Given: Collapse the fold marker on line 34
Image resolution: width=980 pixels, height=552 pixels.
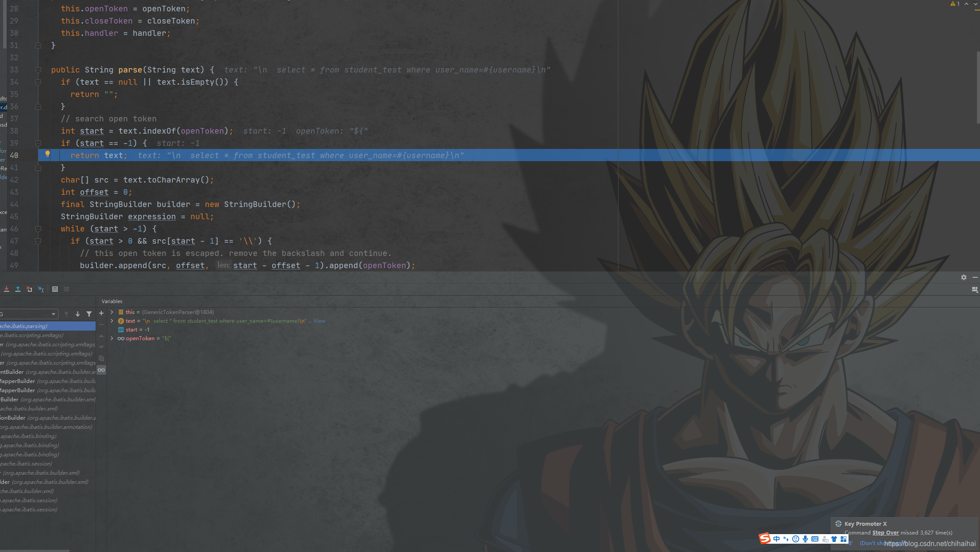Looking at the screenshot, I should coord(38,82).
